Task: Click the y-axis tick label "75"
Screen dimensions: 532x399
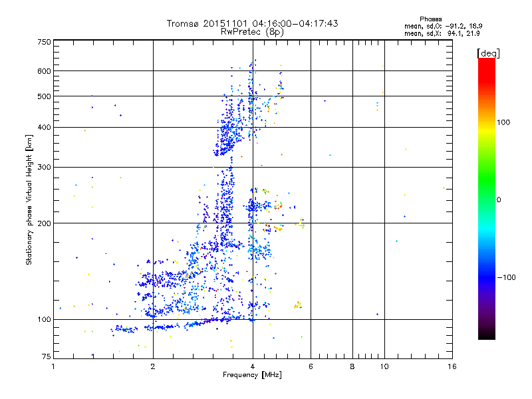Action: pyautogui.click(x=46, y=356)
